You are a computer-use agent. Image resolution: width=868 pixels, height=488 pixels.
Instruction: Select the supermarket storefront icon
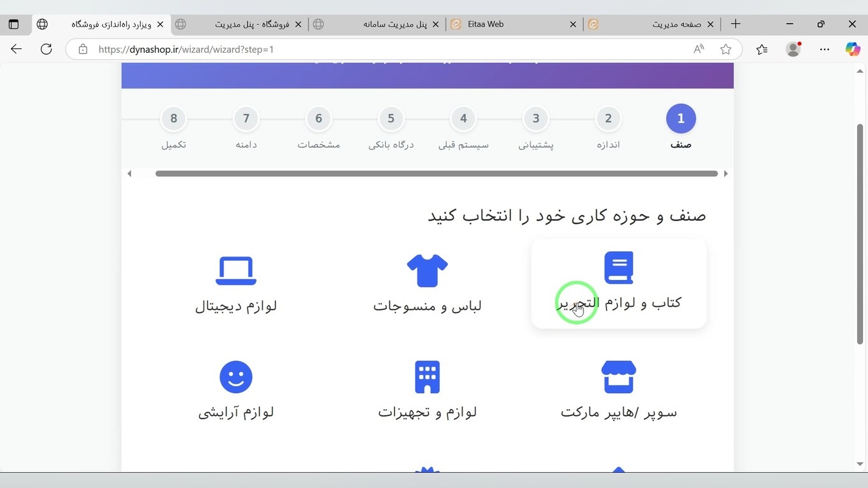click(x=619, y=377)
